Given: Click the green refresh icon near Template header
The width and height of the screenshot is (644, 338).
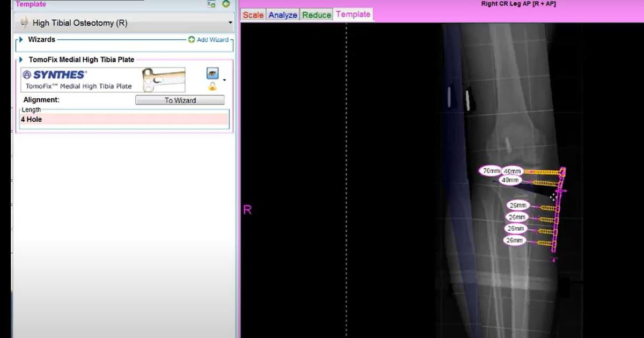Looking at the screenshot, I should [226, 4].
